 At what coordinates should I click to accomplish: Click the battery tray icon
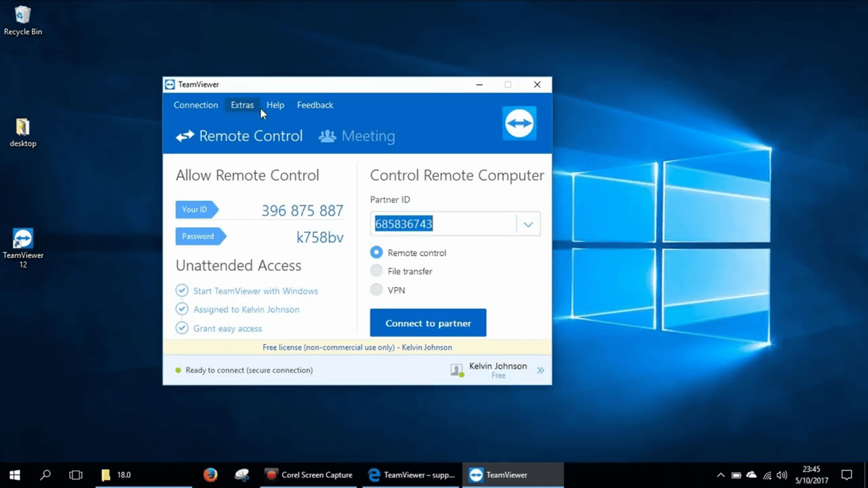coord(736,475)
